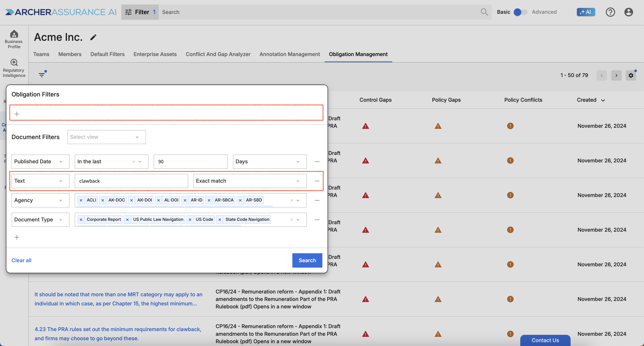Click the Policy Gaps column header

click(446, 100)
